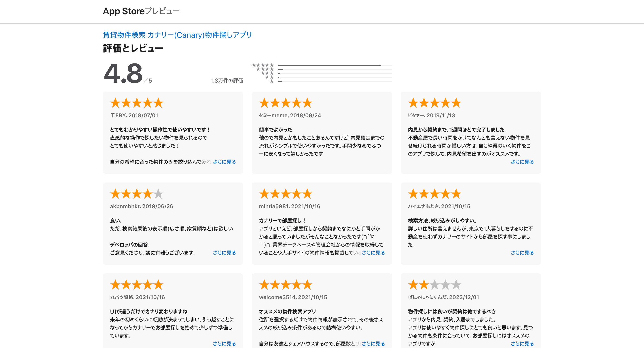The image size is (644, 348).
Task: Click さらに見る on ぱにゃにゃにゃんだ's review
Action: pyautogui.click(x=522, y=344)
